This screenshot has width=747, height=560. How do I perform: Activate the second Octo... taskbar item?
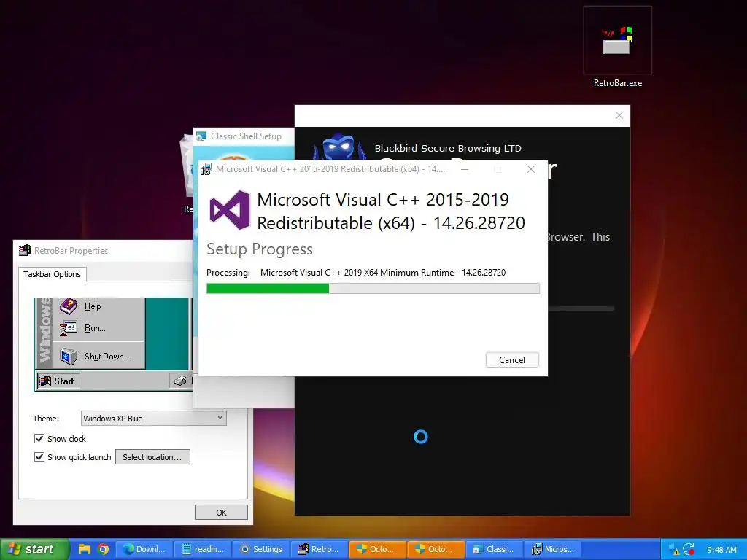(436, 549)
